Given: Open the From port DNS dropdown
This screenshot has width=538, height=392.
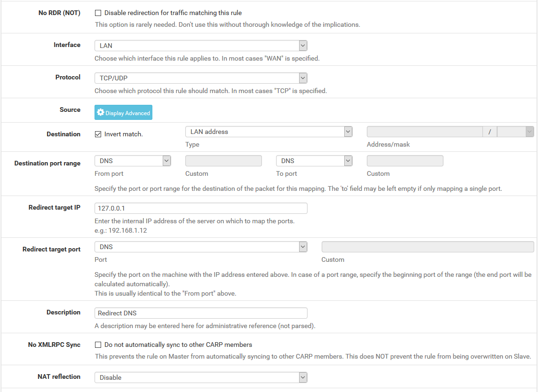Looking at the screenshot, I should [x=132, y=161].
